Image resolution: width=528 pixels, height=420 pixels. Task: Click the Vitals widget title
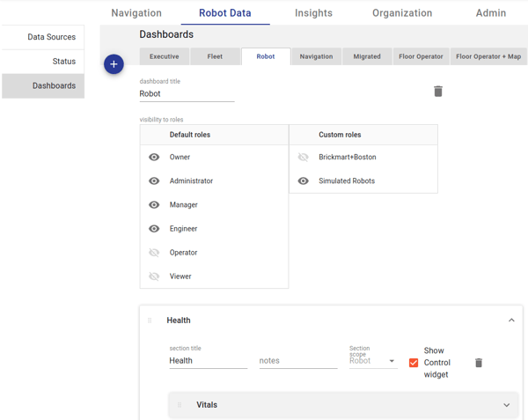click(207, 405)
